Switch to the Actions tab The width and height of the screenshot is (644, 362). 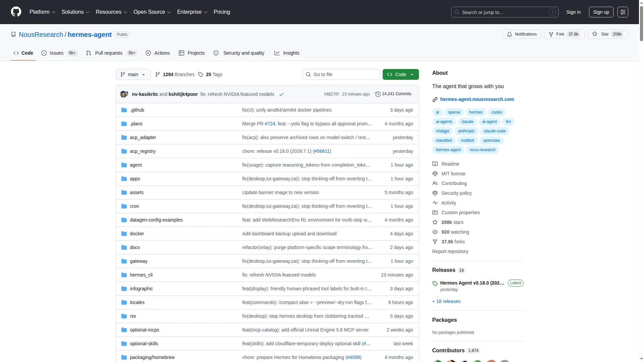[x=158, y=53]
